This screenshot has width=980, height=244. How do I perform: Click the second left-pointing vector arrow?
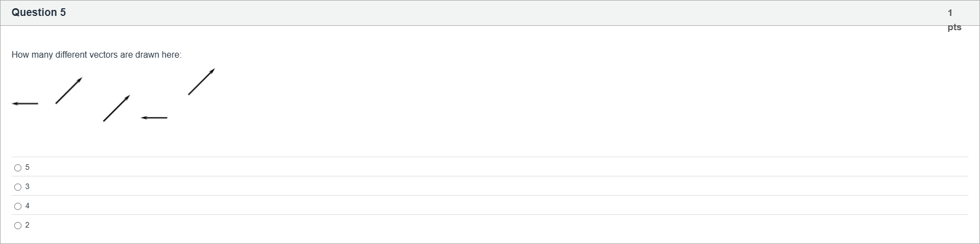(x=154, y=118)
